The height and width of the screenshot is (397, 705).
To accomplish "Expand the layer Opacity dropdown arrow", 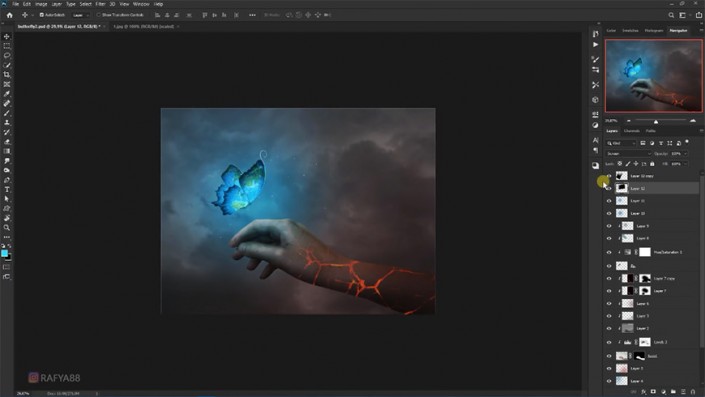I will tap(685, 154).
